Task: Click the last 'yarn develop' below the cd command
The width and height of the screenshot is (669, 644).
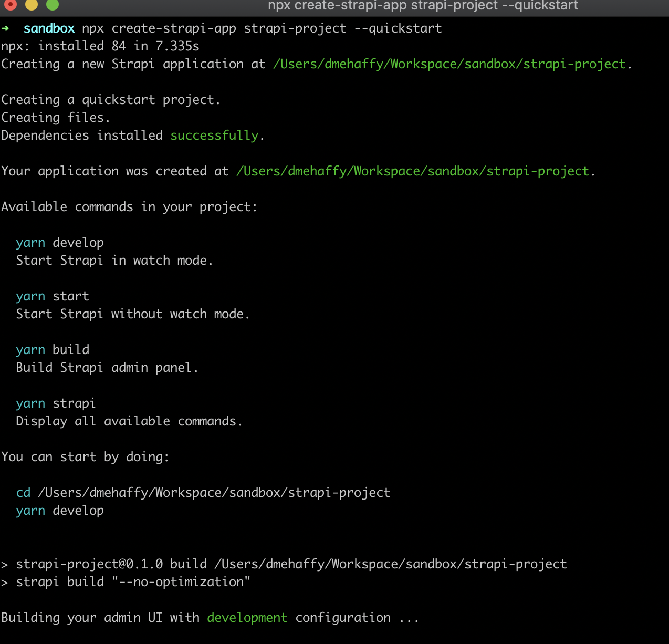Action: (x=60, y=511)
